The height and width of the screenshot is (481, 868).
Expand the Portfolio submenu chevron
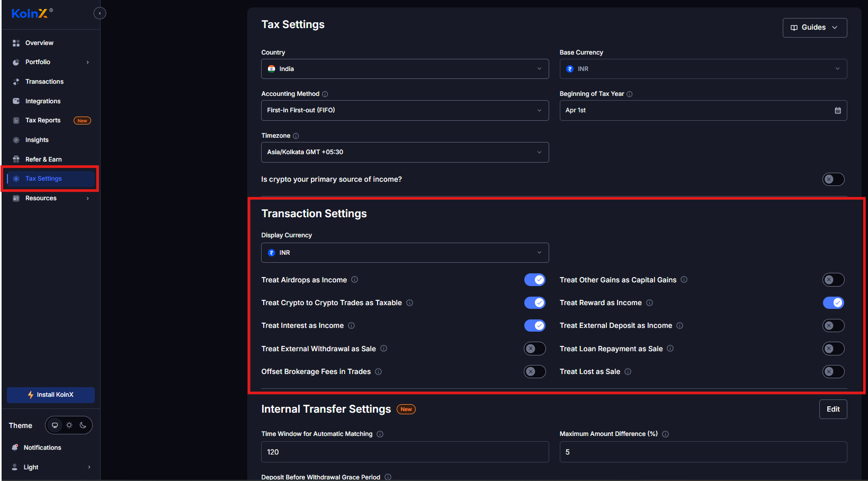click(88, 63)
